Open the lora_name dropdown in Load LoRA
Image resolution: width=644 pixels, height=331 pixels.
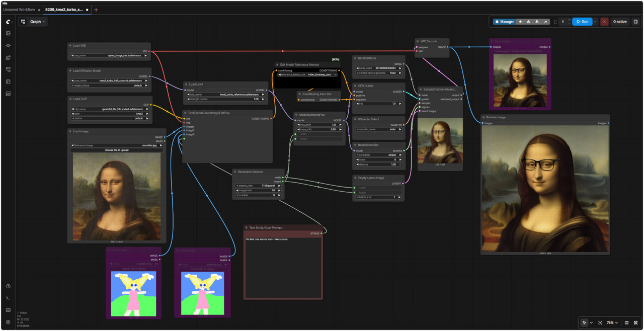pyautogui.click(x=225, y=94)
